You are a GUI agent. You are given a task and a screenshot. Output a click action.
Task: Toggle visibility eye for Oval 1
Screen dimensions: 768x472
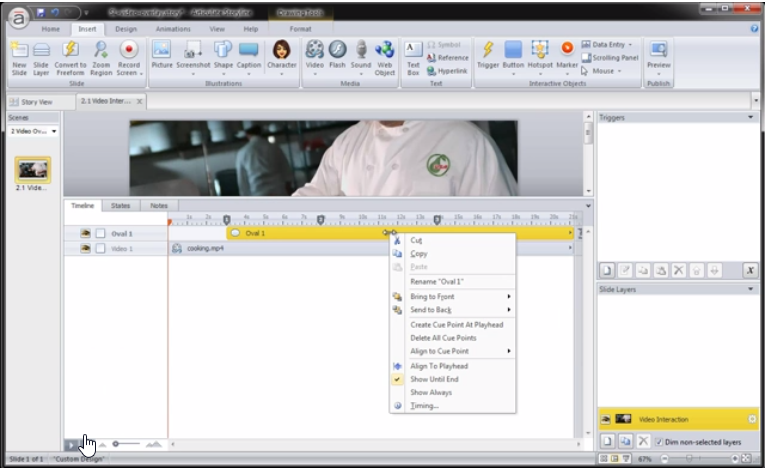86,233
